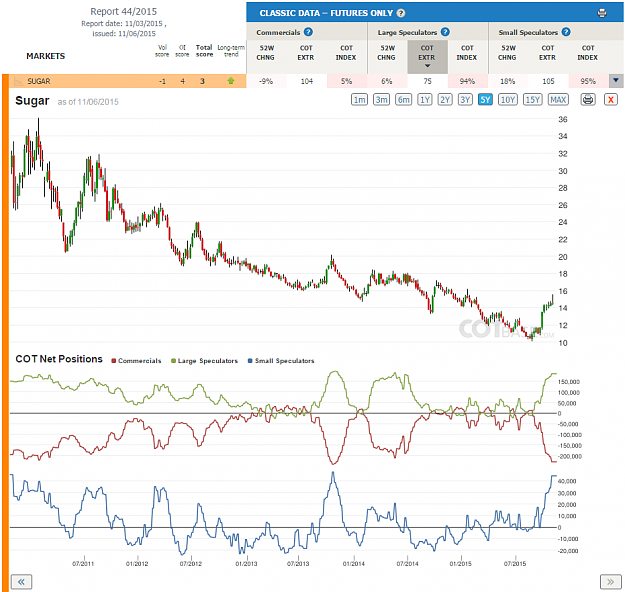
Task: Sort by Commercials COT EXTR column
Action: pos(306,53)
